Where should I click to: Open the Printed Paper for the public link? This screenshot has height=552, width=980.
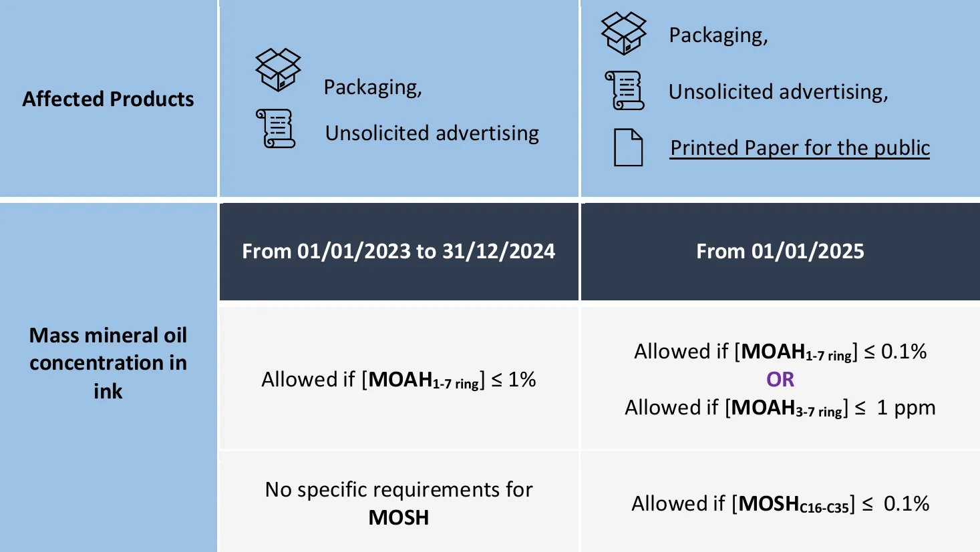[x=800, y=148]
